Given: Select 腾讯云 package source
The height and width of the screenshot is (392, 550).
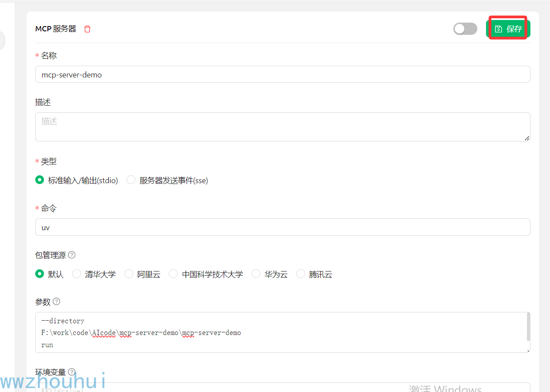Looking at the screenshot, I should pyautogui.click(x=301, y=273).
